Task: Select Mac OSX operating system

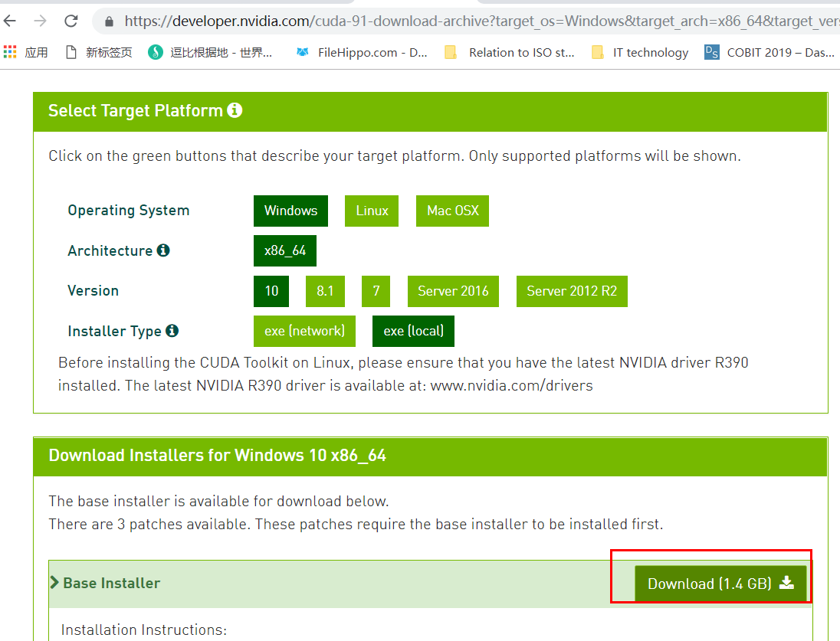Action: 453,211
